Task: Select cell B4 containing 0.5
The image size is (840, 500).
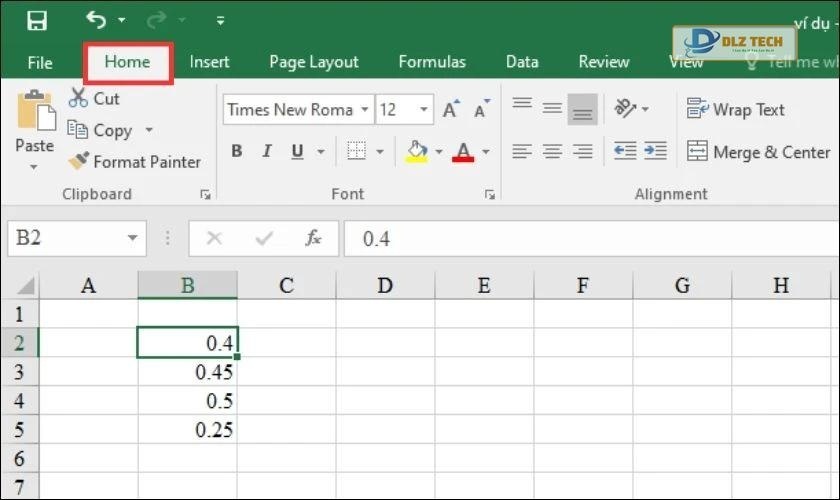Action: (x=187, y=401)
